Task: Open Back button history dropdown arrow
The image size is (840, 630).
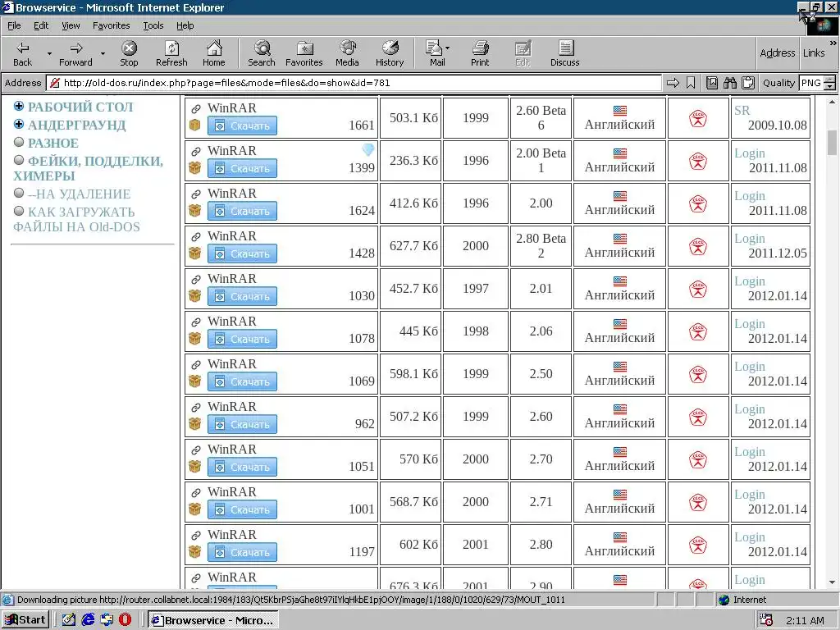Action: coord(49,53)
